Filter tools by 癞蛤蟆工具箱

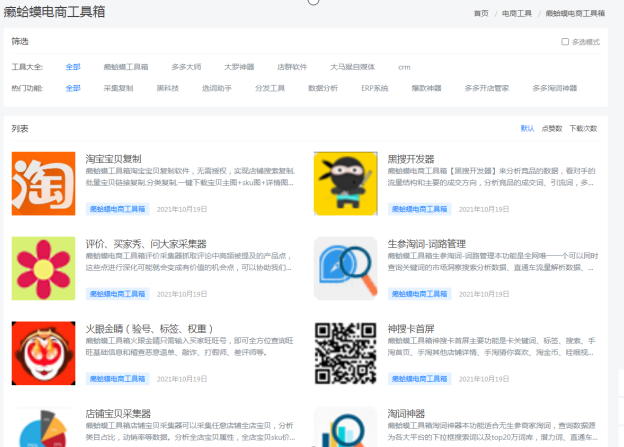[x=126, y=67]
